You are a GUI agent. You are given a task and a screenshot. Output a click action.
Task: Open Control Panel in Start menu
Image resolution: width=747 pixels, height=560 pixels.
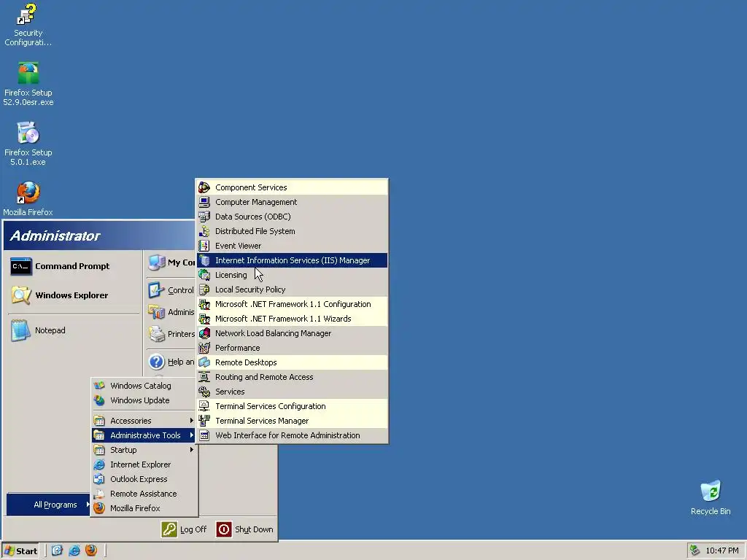pyautogui.click(x=171, y=290)
